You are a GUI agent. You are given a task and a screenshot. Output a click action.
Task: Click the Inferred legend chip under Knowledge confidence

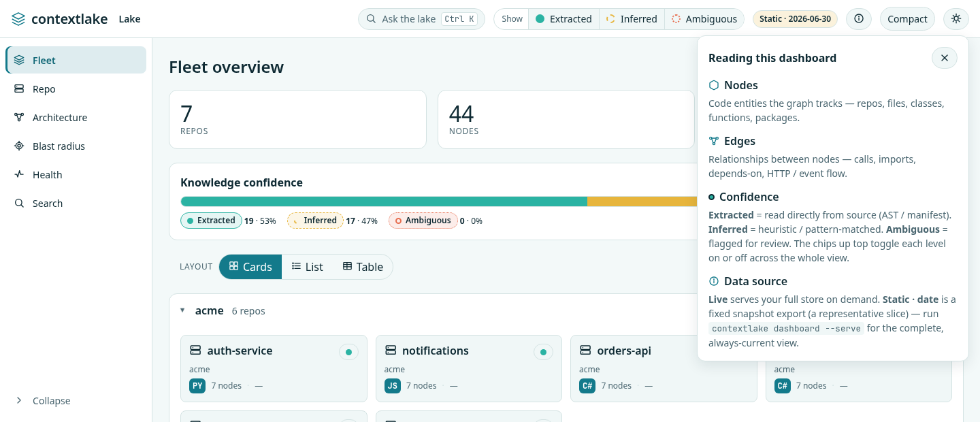(x=315, y=221)
